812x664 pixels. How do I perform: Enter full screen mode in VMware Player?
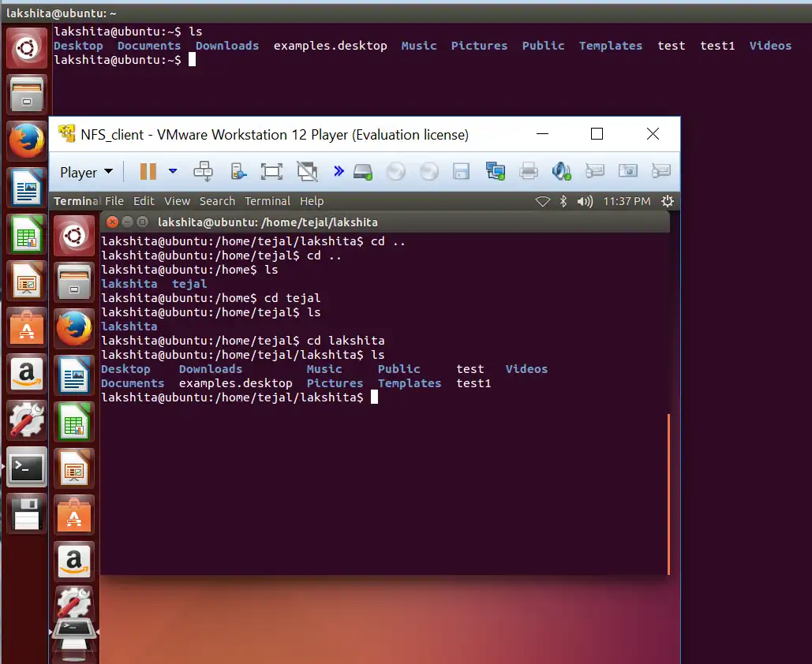pos(271,171)
